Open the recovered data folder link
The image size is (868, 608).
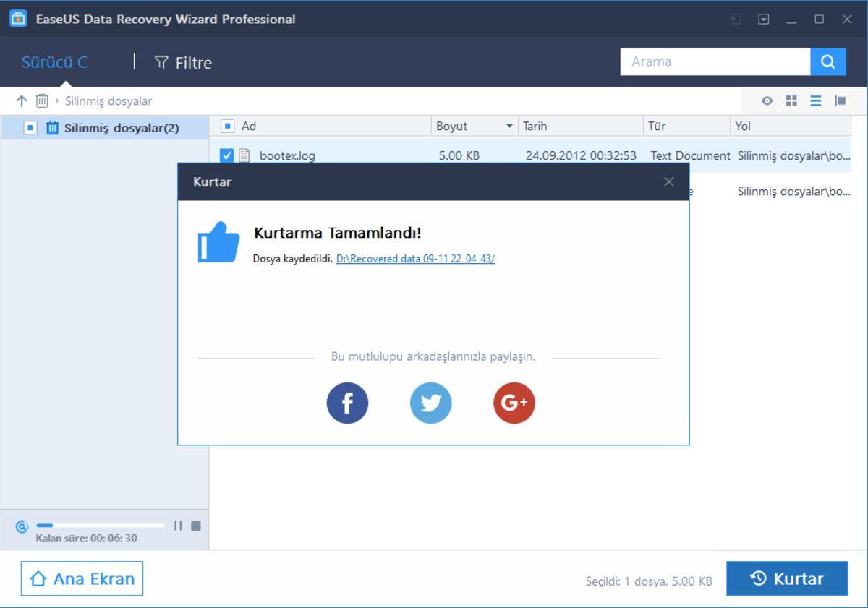pos(415,259)
